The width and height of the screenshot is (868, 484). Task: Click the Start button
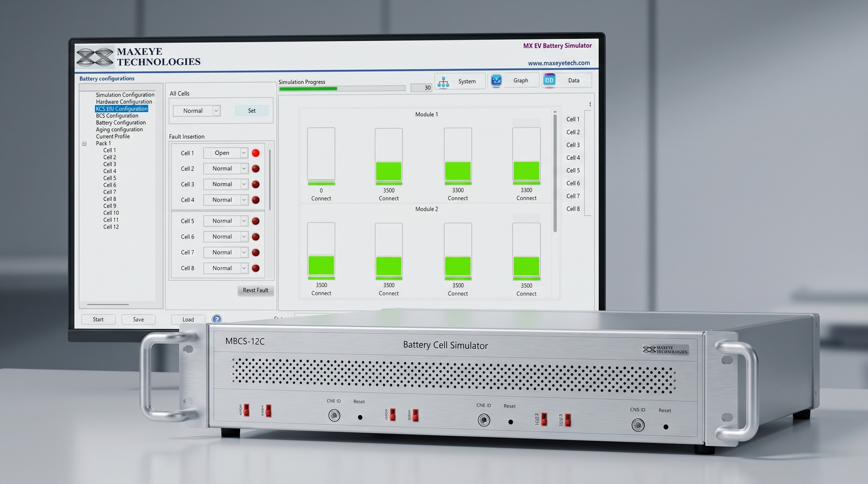pos(98,320)
